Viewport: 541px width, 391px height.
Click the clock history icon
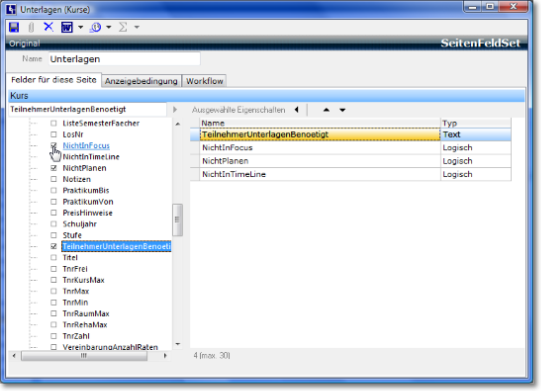coord(96,27)
